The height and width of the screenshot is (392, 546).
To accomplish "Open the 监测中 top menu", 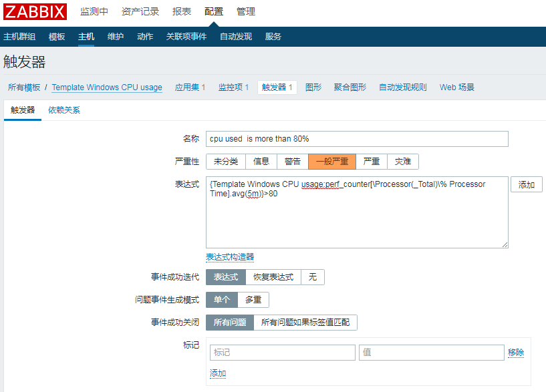I will [94, 11].
